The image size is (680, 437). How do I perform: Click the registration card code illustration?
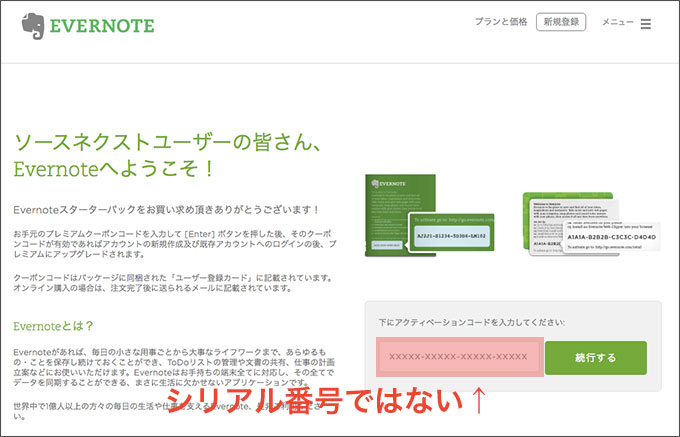[592, 224]
